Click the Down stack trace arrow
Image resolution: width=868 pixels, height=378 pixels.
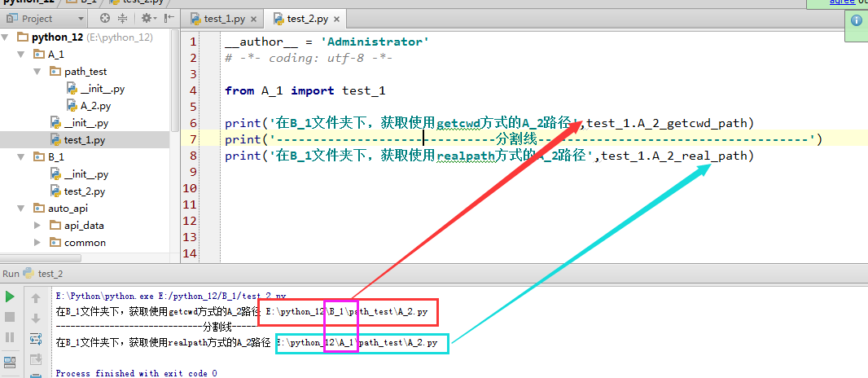tap(35, 319)
